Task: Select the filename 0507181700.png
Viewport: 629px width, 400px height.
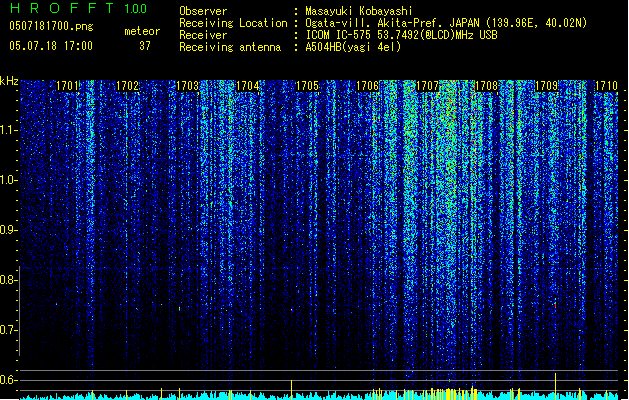Action: coord(51,27)
